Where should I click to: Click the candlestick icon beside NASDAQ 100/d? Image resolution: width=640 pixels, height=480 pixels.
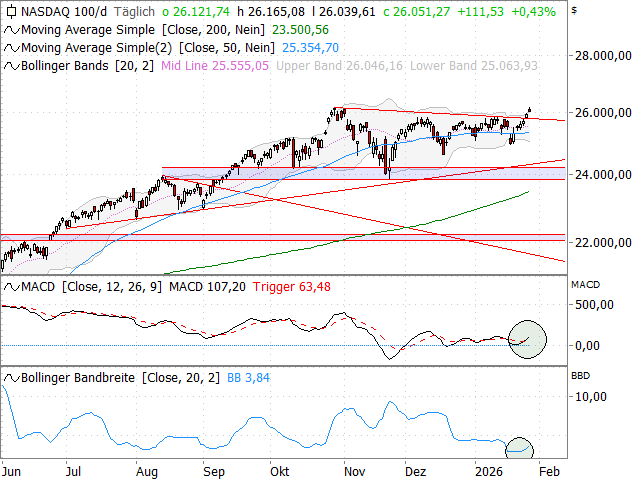[11, 12]
